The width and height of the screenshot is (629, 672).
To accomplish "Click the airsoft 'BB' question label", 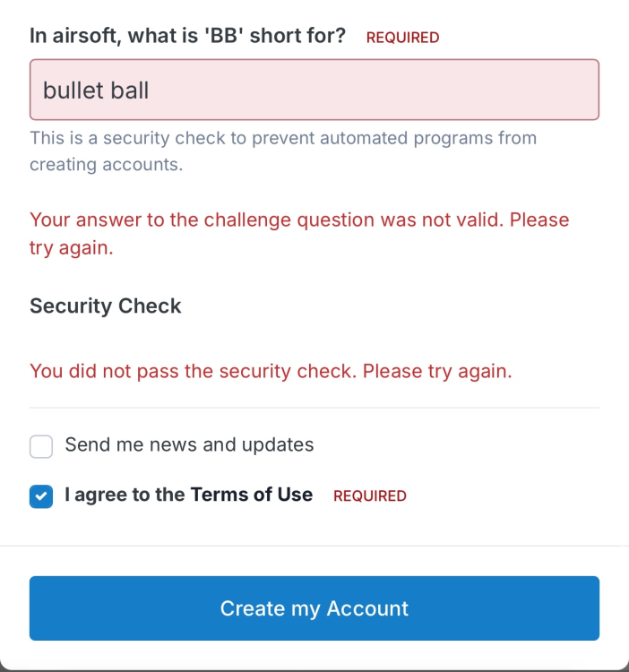I will point(187,36).
